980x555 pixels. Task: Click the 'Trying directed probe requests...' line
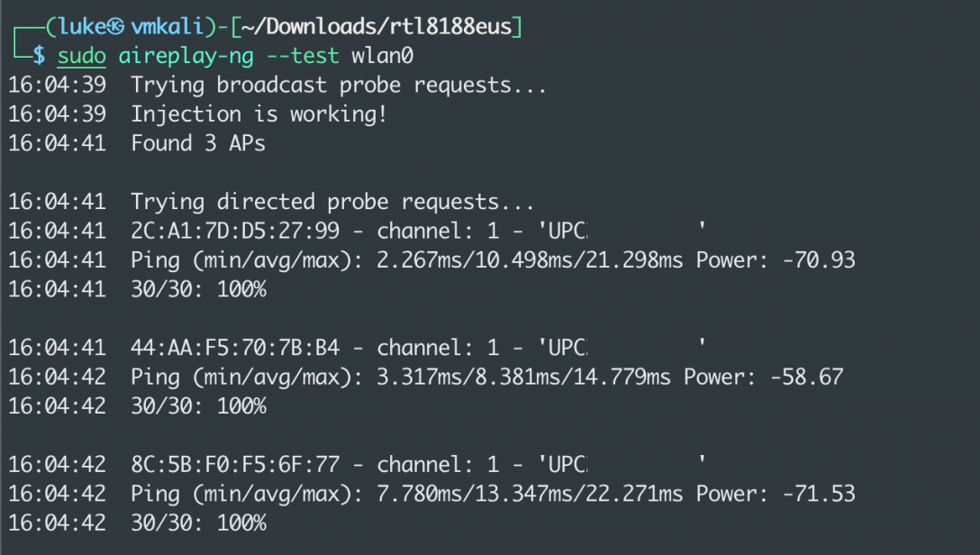[332, 201]
